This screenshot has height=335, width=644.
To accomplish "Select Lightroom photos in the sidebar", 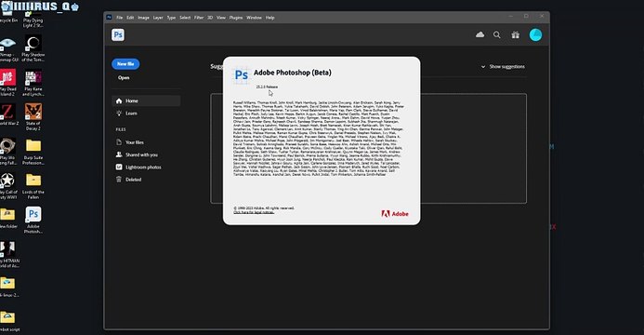I will coord(143,167).
